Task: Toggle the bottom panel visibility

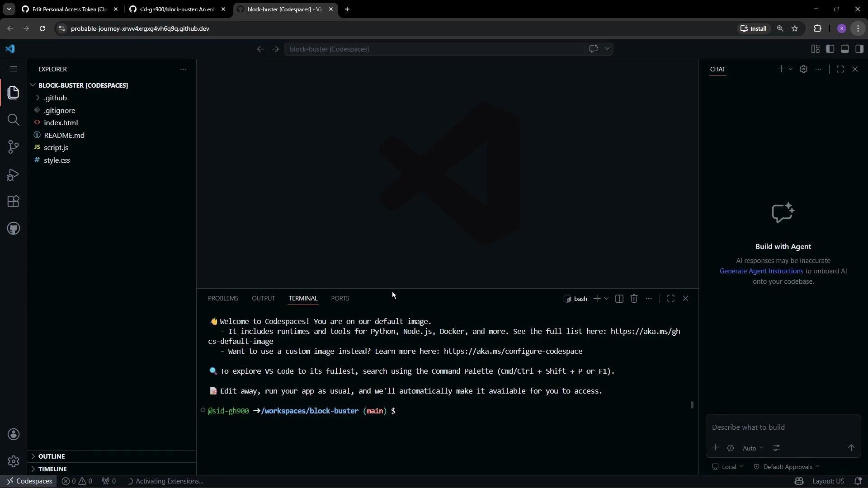Action: pos(845,49)
